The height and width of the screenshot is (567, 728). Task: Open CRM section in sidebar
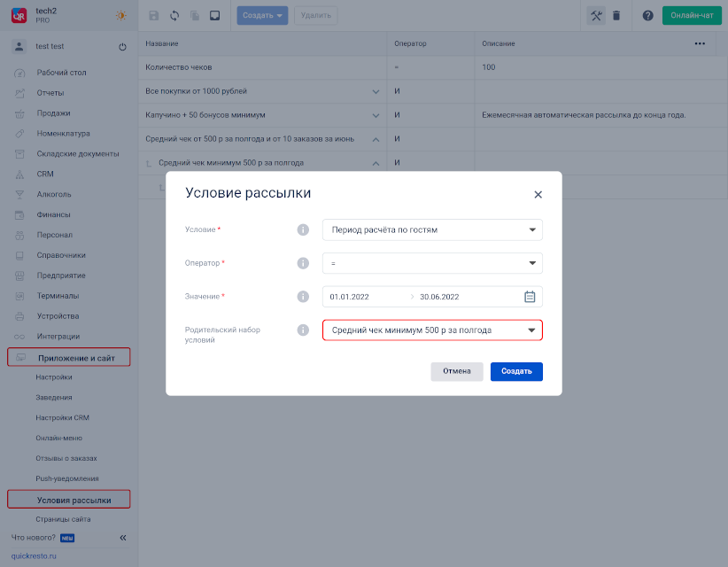[x=45, y=175]
